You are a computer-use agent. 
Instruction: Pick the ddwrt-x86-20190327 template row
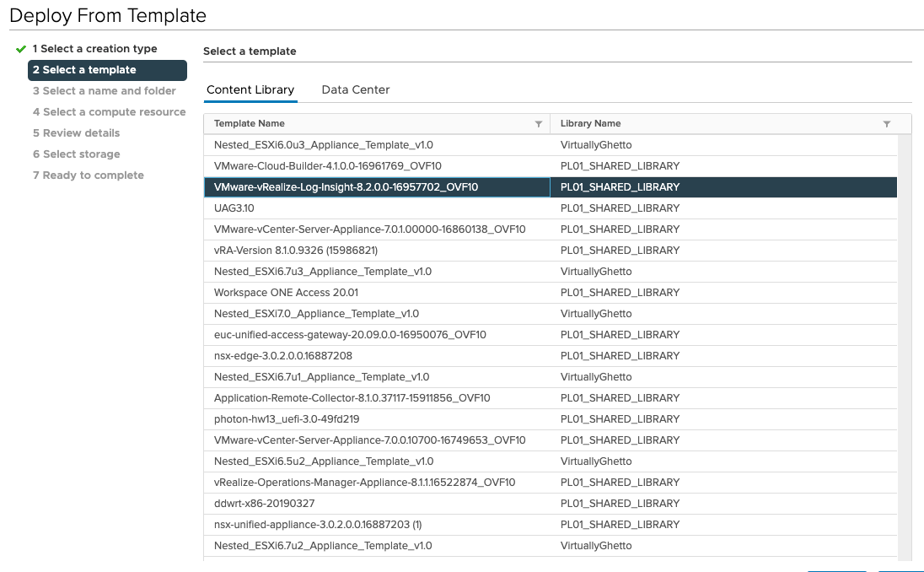(x=264, y=504)
